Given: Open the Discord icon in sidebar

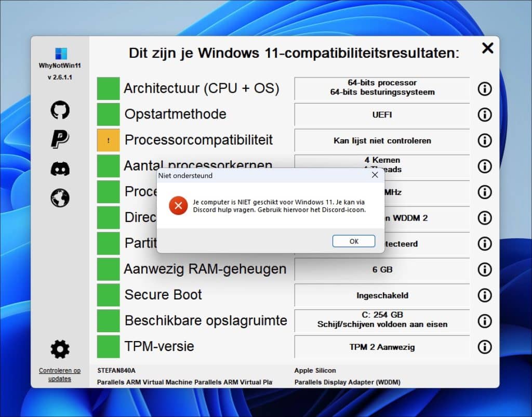Looking at the screenshot, I should 60,169.
